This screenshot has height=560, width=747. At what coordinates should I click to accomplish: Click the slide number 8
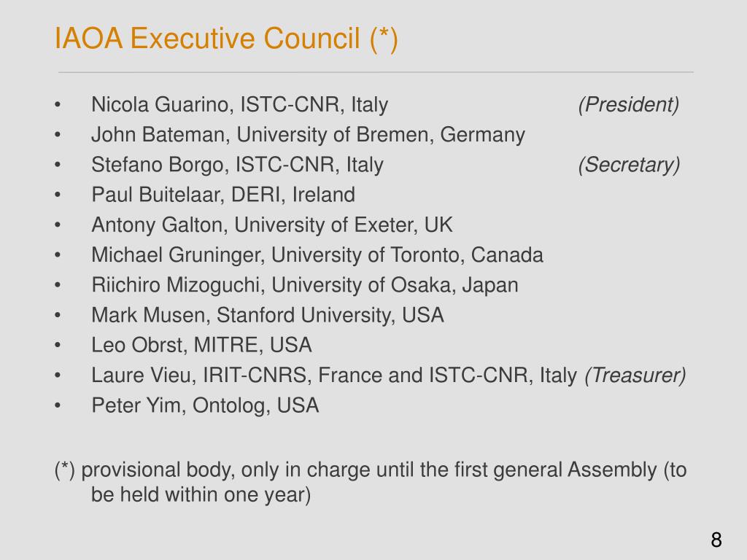point(716,540)
